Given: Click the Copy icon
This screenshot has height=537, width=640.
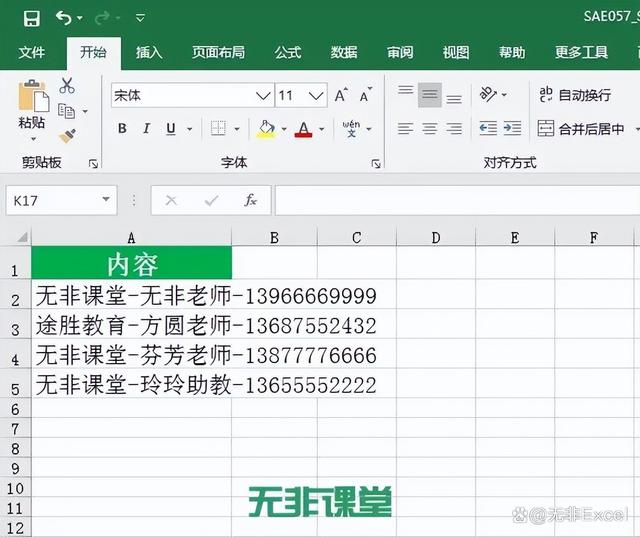Looking at the screenshot, I should point(67,111).
